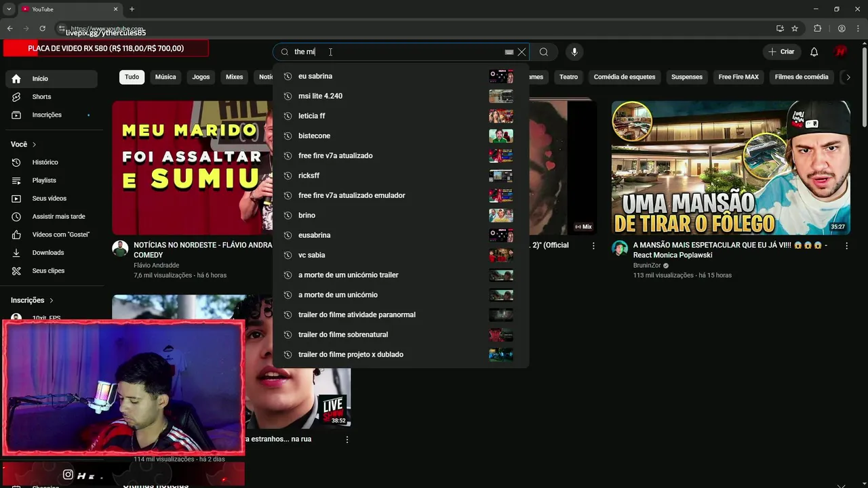Open options menu for the mansion video
The height and width of the screenshot is (488, 868).
846,246
